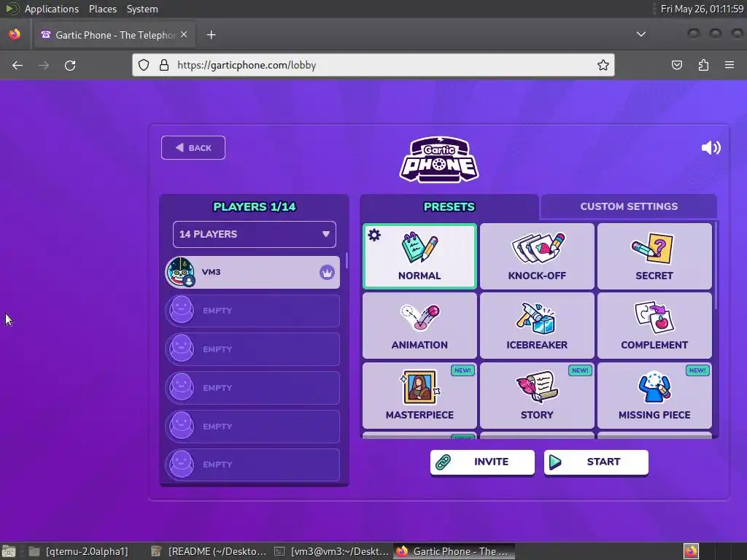Click the Back button
747x560 pixels.
point(193,147)
